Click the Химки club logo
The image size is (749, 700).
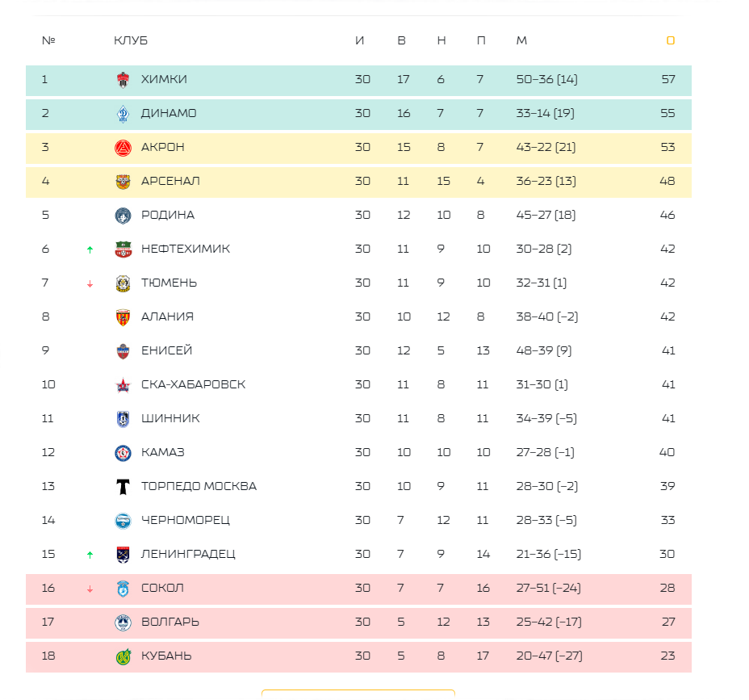(x=123, y=80)
